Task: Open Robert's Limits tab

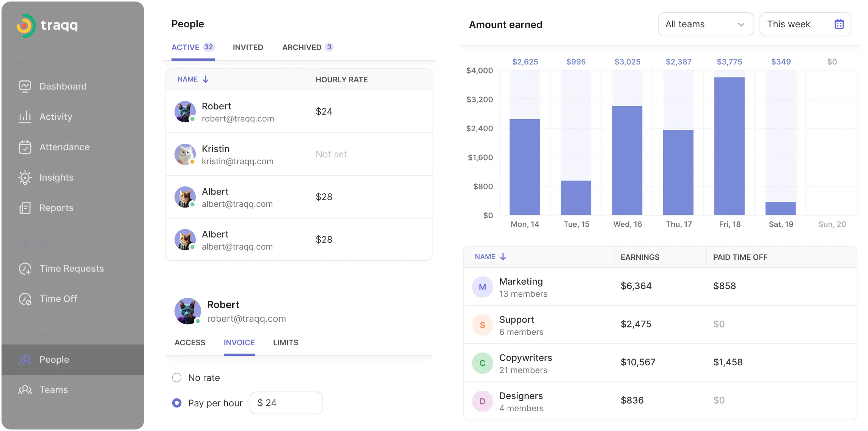Action: tap(285, 343)
